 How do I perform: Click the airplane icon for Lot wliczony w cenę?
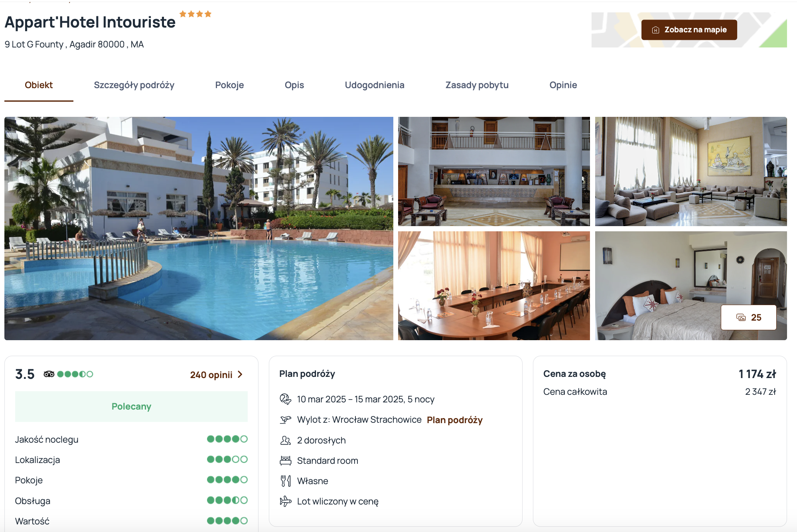tap(286, 501)
